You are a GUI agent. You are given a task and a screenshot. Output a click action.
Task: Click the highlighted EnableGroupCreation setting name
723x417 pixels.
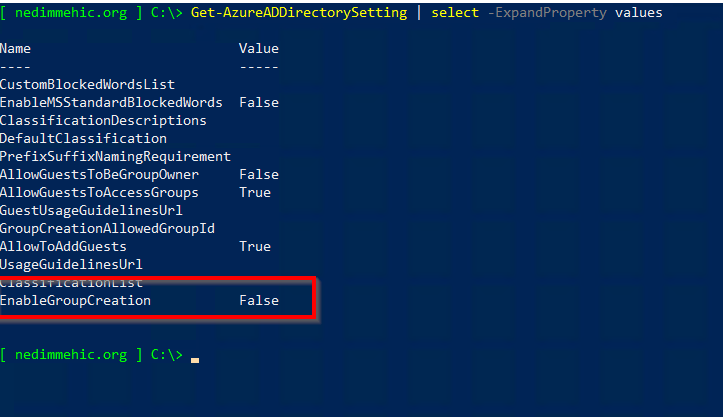[x=75, y=300]
